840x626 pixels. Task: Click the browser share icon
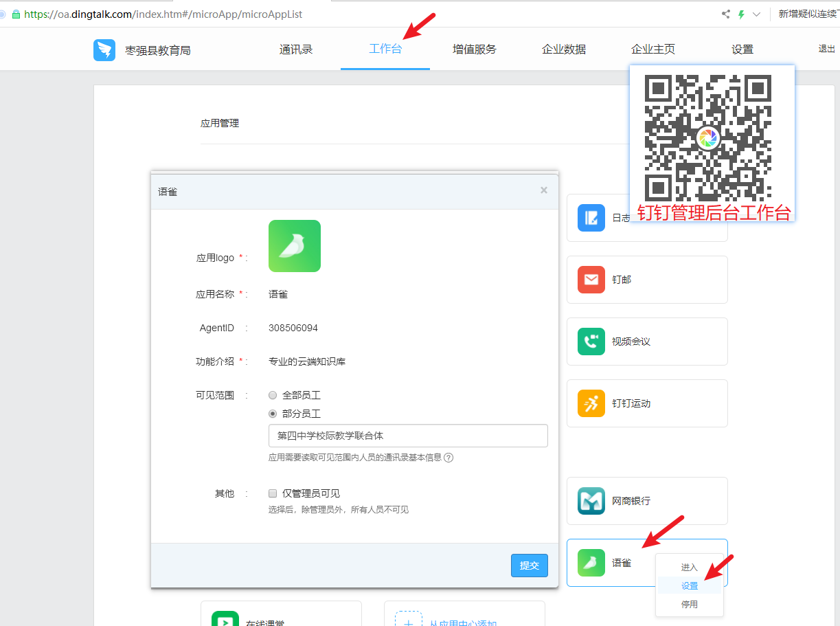click(726, 14)
